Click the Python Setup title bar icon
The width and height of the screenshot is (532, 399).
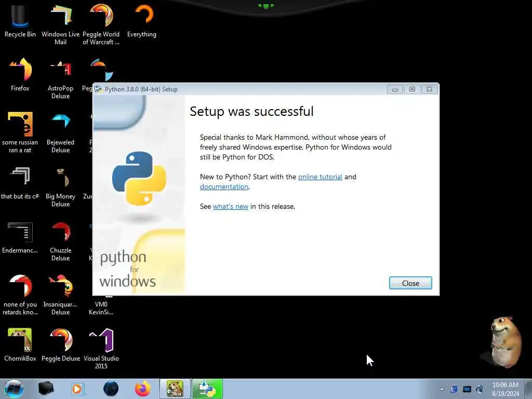pos(98,89)
